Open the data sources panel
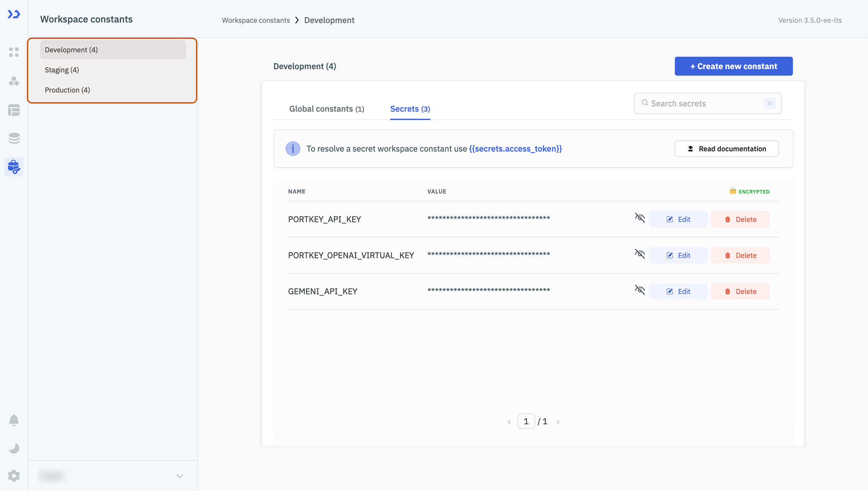 click(x=14, y=138)
